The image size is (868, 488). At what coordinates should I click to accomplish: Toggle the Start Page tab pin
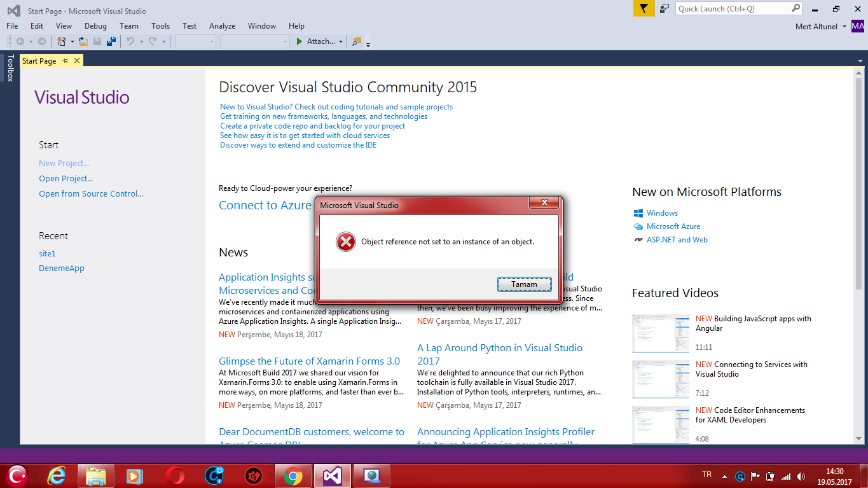pyautogui.click(x=65, y=60)
